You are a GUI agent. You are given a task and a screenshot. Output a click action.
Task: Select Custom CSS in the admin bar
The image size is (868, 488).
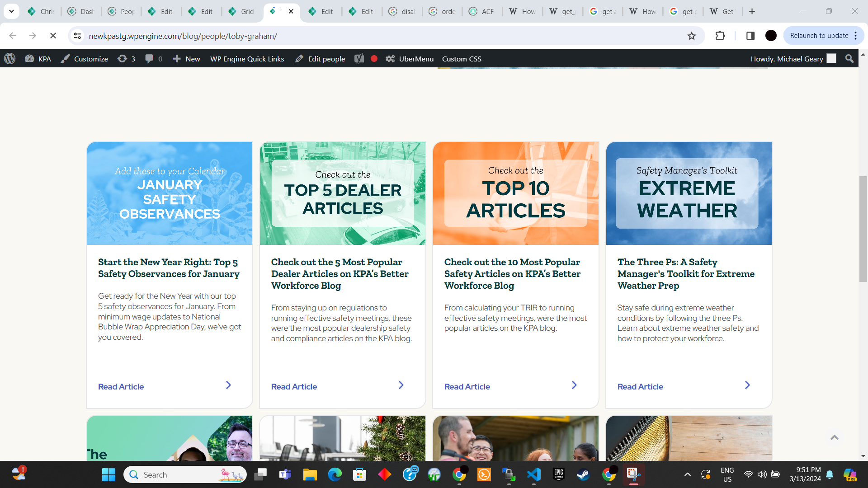tap(462, 59)
